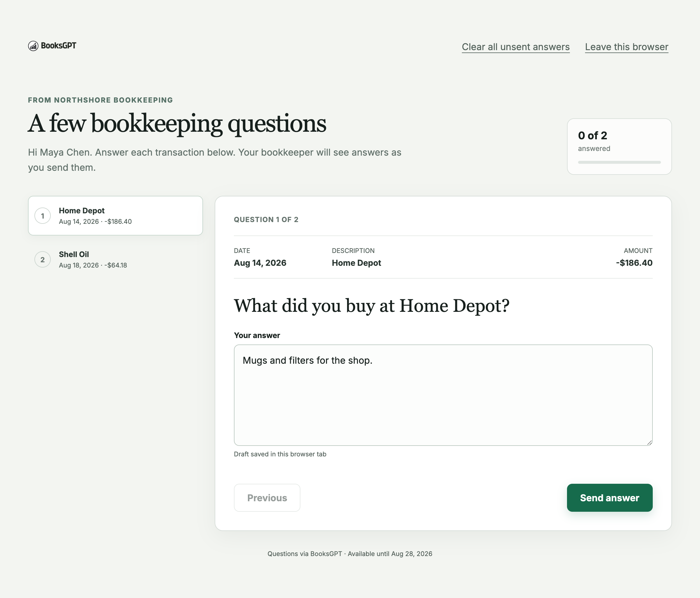Click the -$186.40 amount value
The image size is (700, 598).
(x=634, y=263)
